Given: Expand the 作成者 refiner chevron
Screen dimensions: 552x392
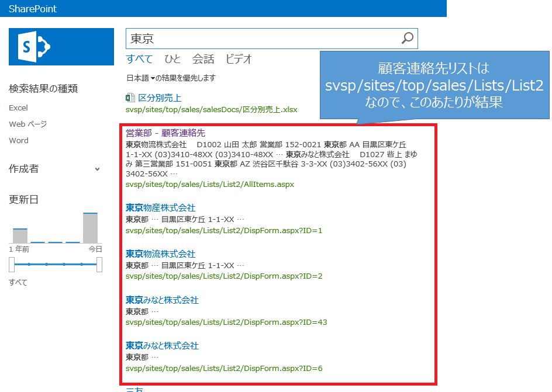Looking at the screenshot, I should [98, 169].
